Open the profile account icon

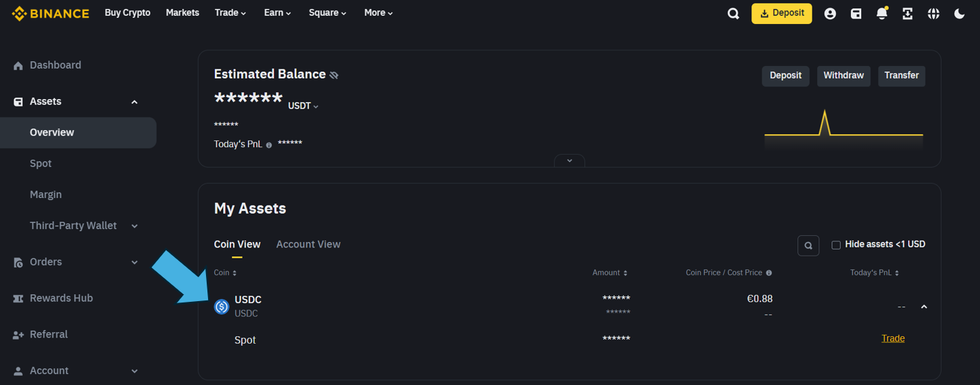point(830,14)
